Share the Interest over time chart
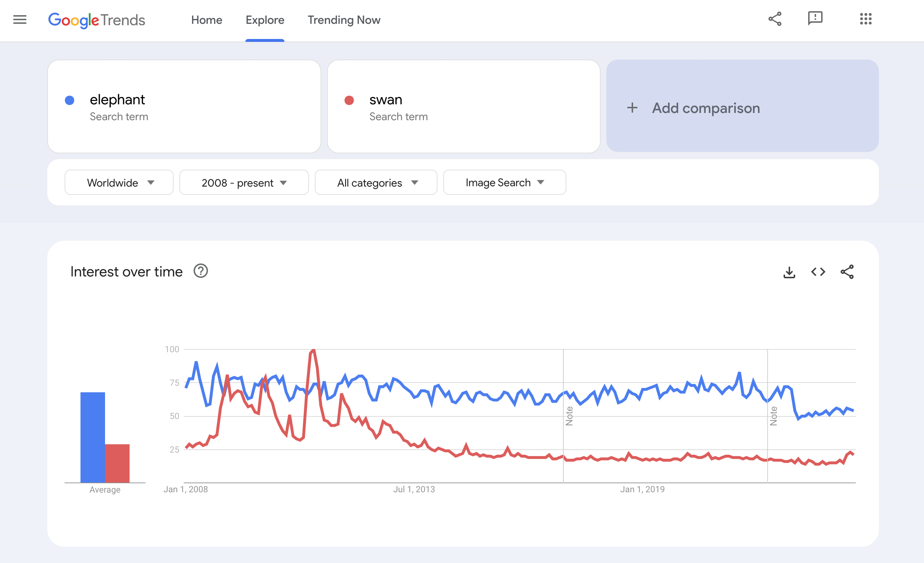Screen dimensions: 924x563 pyautogui.click(x=847, y=272)
